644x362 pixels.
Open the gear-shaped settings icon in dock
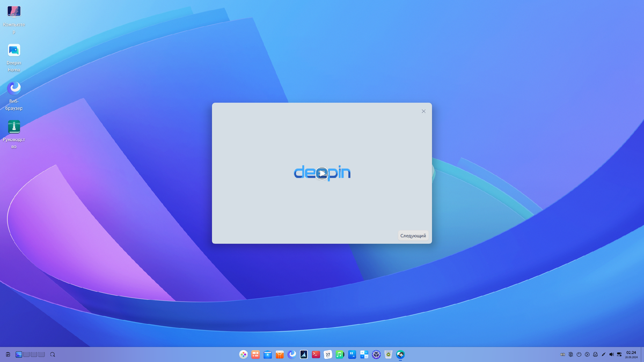coord(376,354)
